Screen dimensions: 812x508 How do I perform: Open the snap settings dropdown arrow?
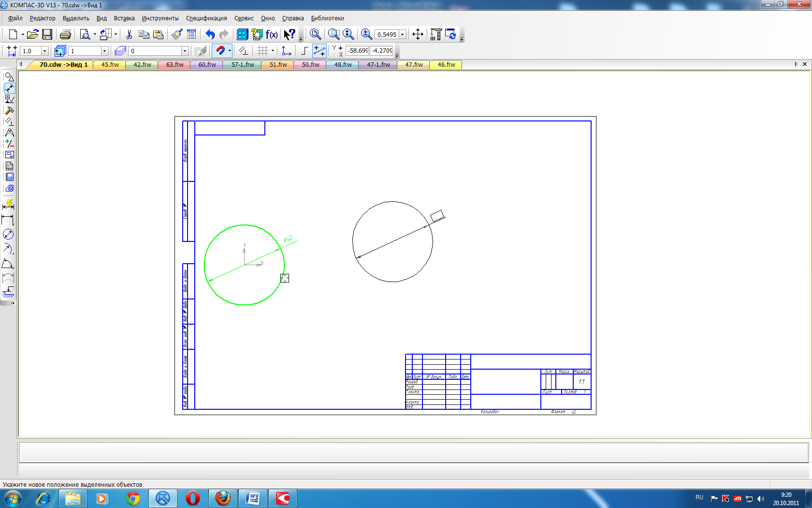230,50
